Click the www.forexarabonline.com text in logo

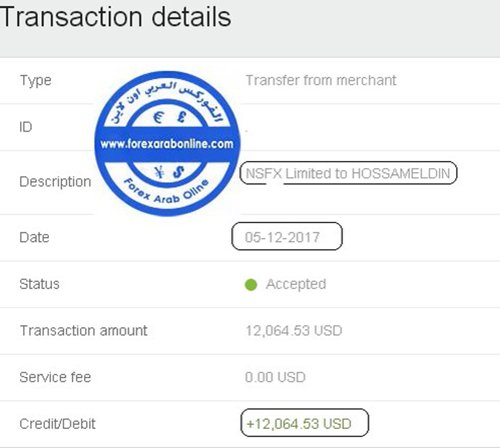pos(167,144)
